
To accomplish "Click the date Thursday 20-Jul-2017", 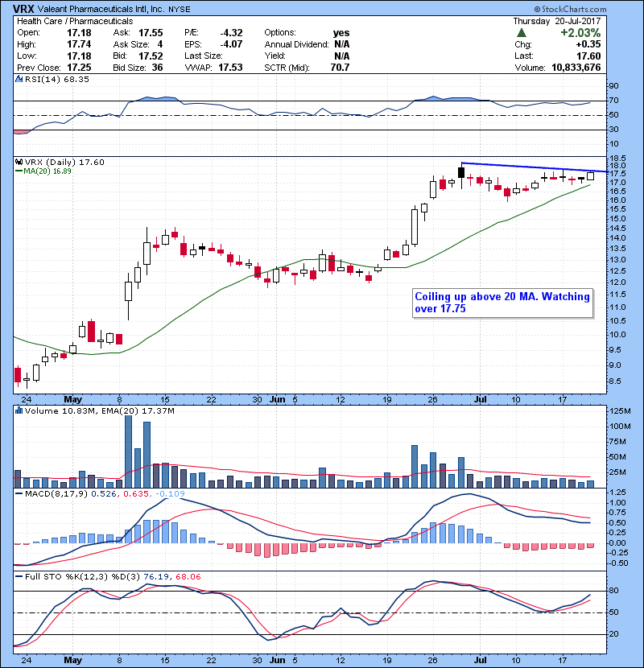I will [x=556, y=21].
